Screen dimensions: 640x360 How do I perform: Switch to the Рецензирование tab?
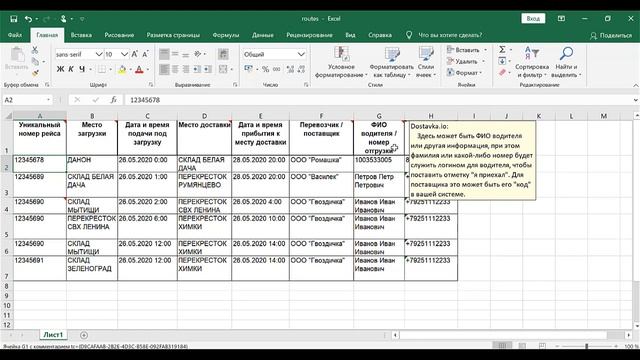pyautogui.click(x=309, y=35)
